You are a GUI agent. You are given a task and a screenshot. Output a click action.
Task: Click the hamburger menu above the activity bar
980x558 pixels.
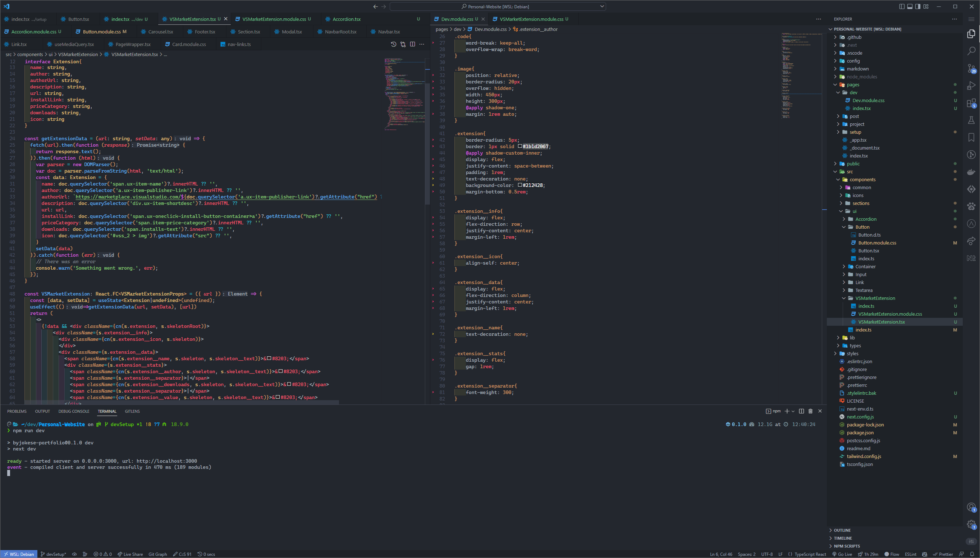point(971,19)
